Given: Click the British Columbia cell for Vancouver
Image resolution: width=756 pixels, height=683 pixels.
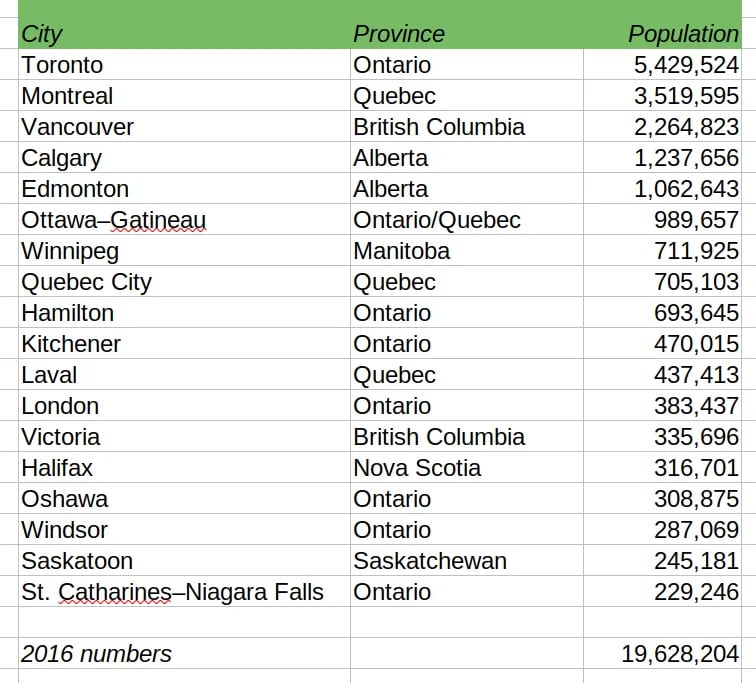Looking at the screenshot, I should coord(467,127).
